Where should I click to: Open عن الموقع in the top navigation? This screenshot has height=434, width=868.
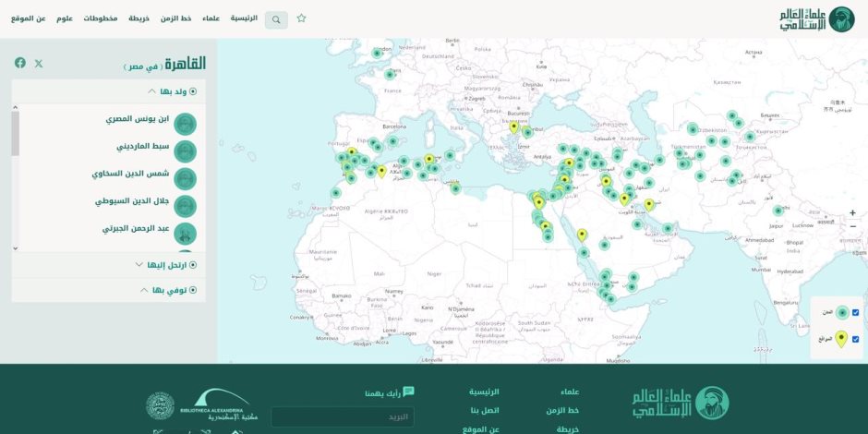coord(29,18)
